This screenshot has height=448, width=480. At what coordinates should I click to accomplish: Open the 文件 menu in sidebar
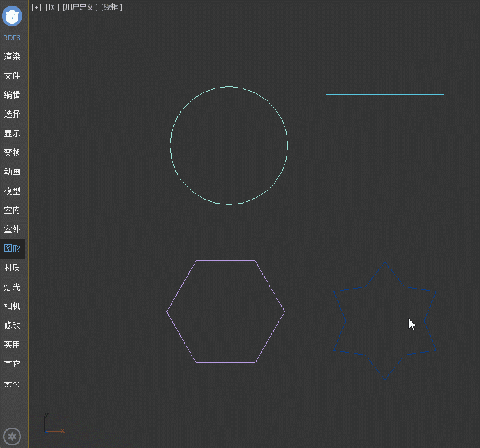[12, 76]
